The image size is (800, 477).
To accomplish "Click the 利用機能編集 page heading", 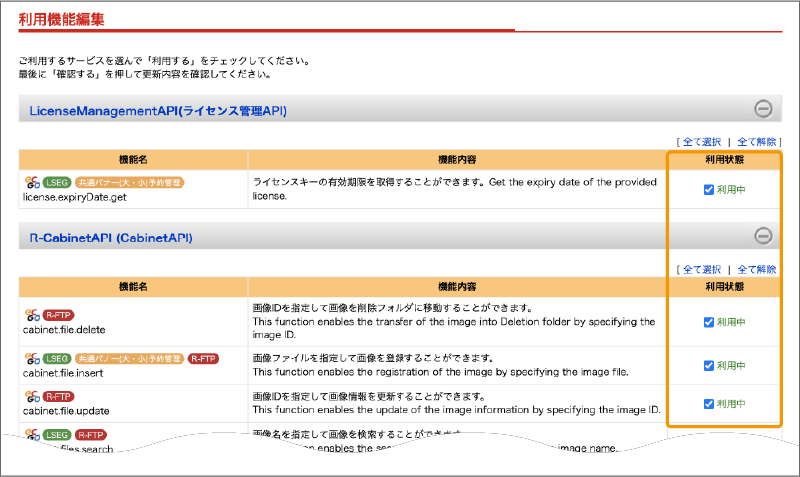I will pyautogui.click(x=61, y=19).
